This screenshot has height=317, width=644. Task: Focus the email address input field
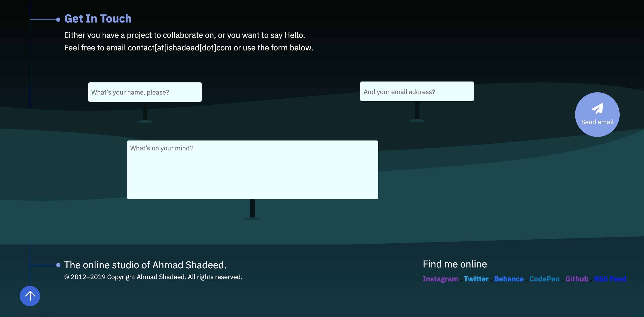[x=417, y=92]
